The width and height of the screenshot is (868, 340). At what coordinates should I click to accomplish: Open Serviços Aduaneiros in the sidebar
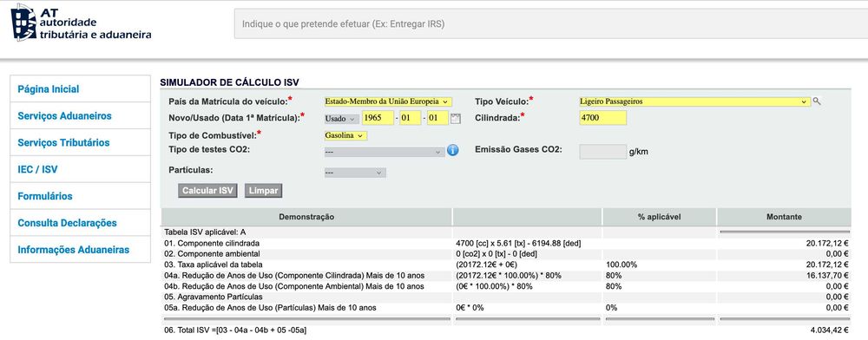click(x=80, y=116)
